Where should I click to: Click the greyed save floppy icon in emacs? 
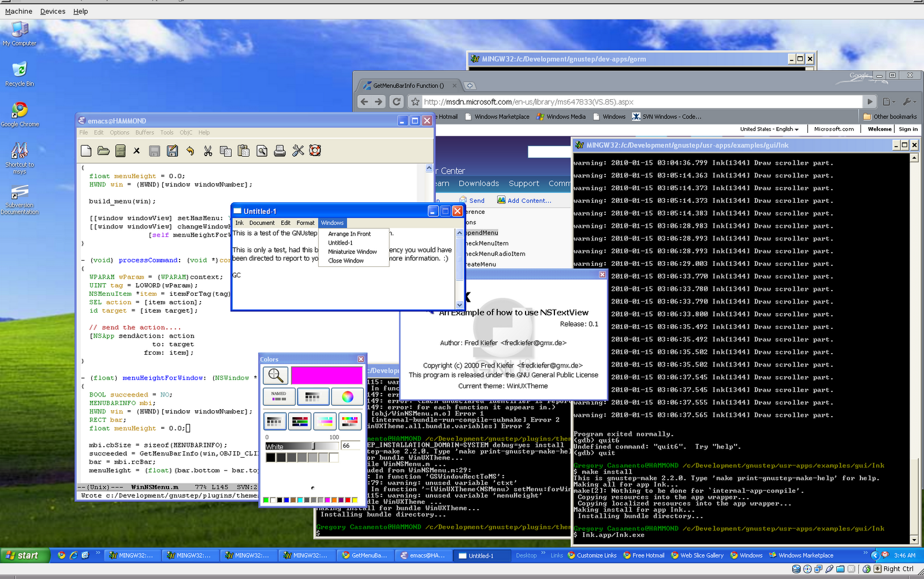click(x=154, y=151)
